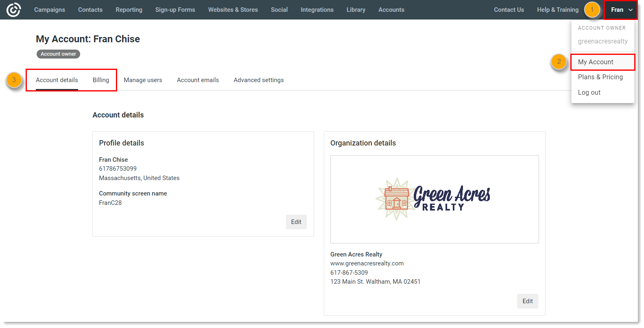This screenshot has height=328, width=644.
Task: Open the Billing tab
Action: click(101, 80)
